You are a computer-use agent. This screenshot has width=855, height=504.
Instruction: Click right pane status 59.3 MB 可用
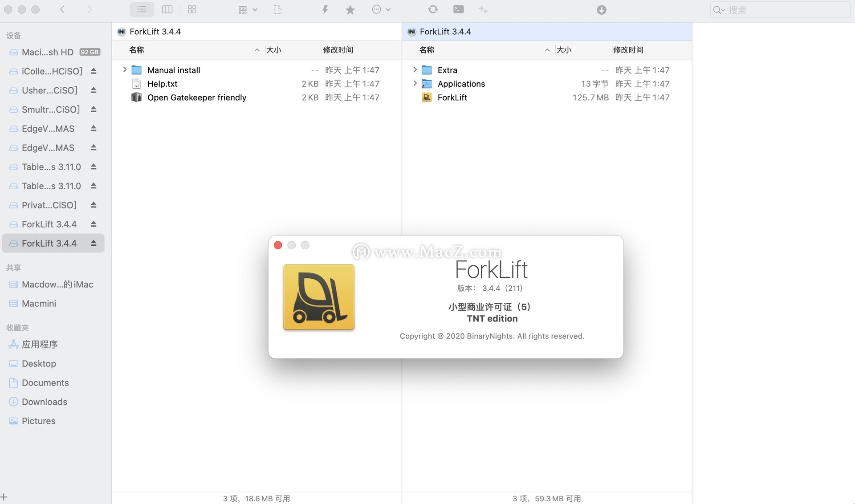click(x=558, y=499)
